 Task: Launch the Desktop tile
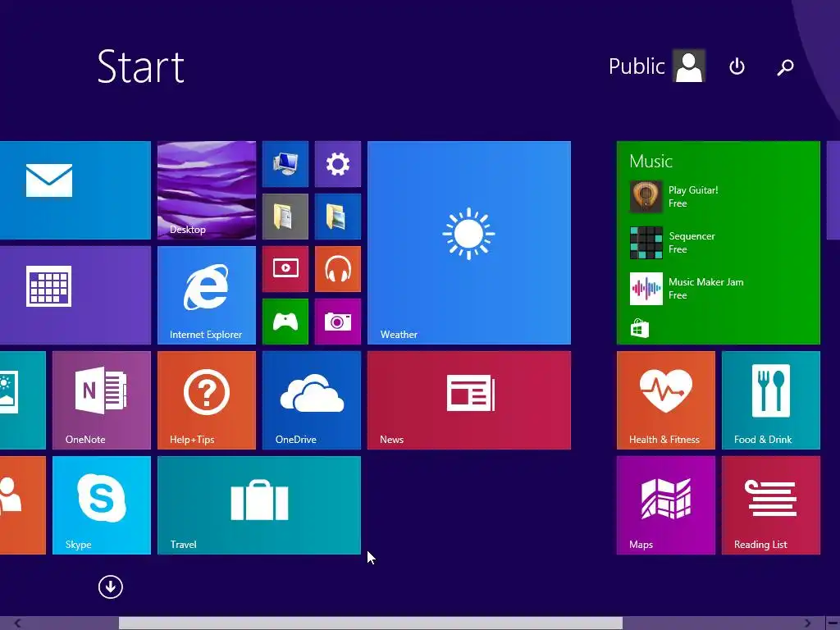pyautogui.click(x=207, y=190)
